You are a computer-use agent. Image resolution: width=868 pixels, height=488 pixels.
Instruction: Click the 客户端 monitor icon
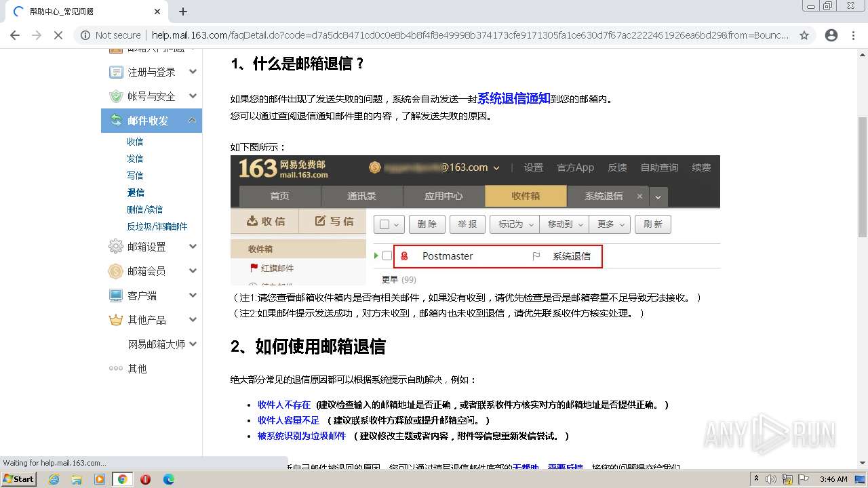(116, 296)
